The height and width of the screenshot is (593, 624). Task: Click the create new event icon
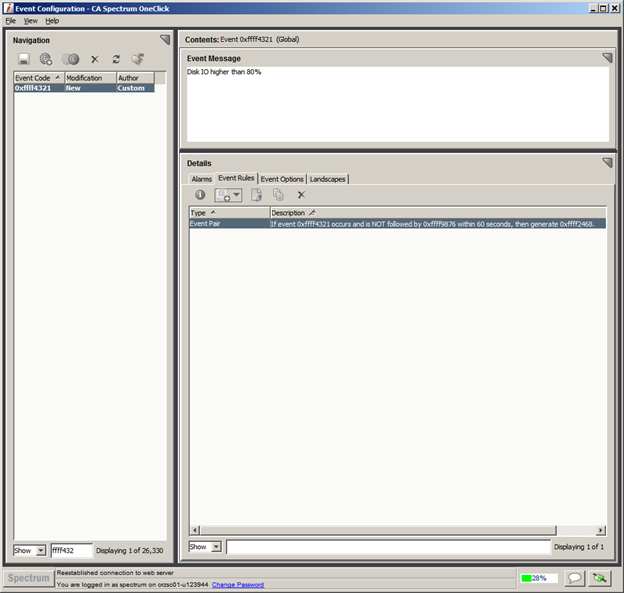coord(46,59)
